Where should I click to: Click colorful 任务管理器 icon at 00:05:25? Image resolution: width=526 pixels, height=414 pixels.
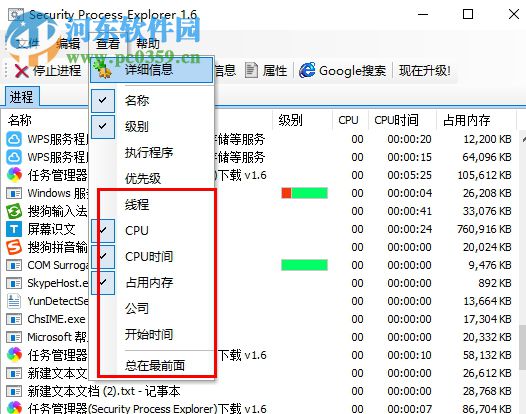[14, 175]
